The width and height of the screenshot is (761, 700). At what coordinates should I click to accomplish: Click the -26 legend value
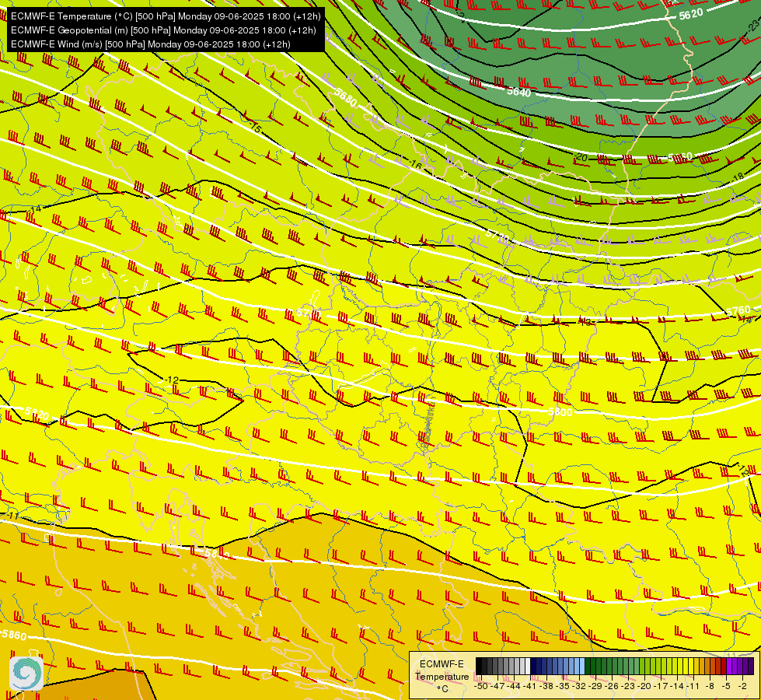[612, 686]
